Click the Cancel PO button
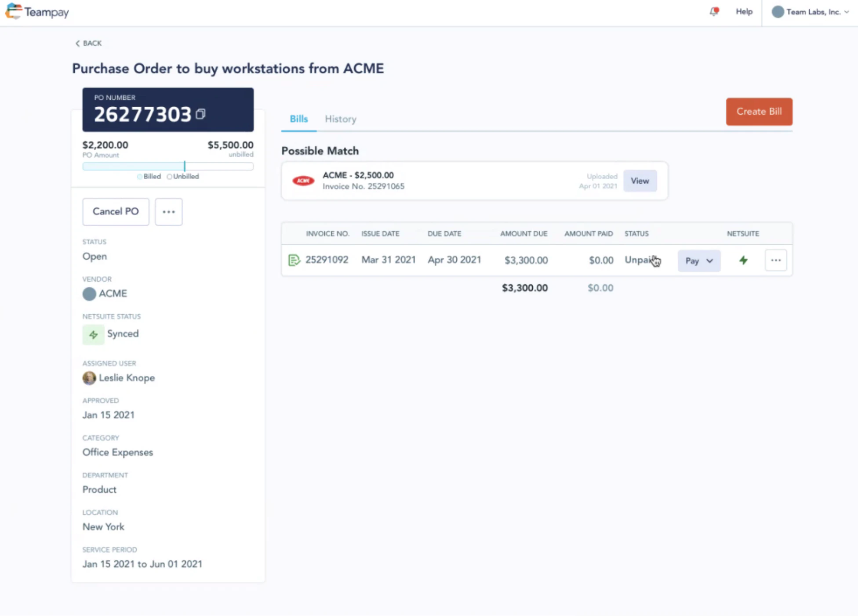858x616 pixels. [116, 212]
